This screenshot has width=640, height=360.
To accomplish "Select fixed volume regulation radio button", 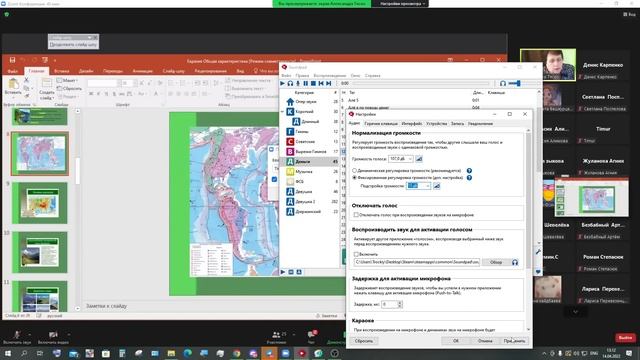I will pyautogui.click(x=354, y=178).
